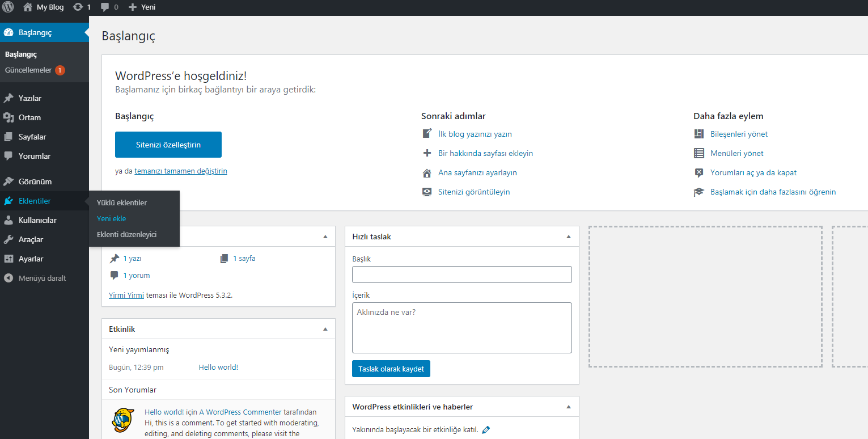Open Eklenti düzenleyici from the flyout
This screenshot has height=439, width=868.
126,234
